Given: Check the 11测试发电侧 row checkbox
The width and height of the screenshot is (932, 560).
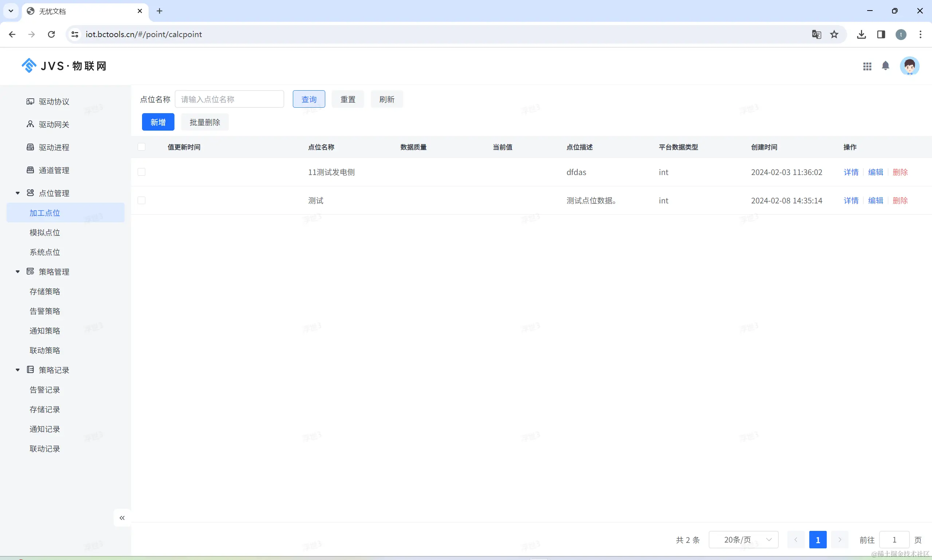Looking at the screenshot, I should coord(142,172).
